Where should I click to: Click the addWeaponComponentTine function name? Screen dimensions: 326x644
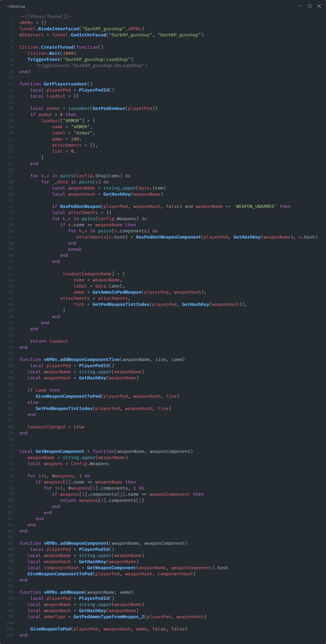click(x=90, y=360)
